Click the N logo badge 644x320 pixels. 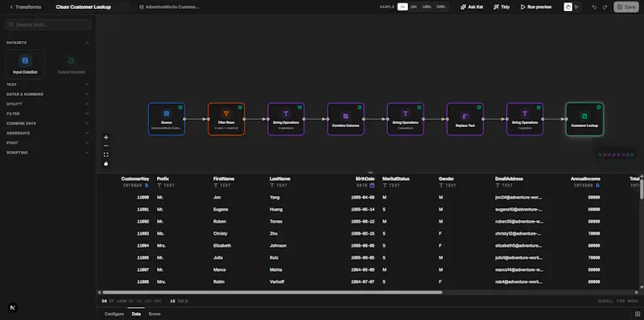(x=12, y=308)
